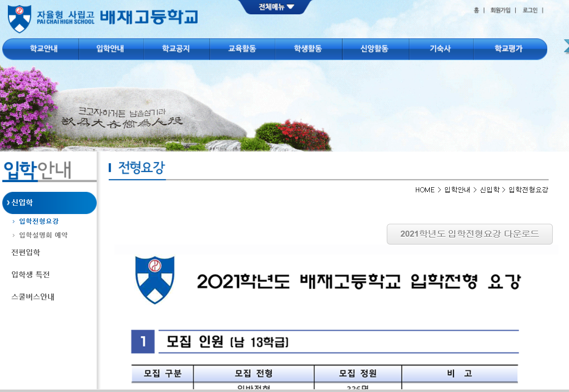The height and width of the screenshot is (392, 569).
Task: Open 입학생 특전 sidebar item
Action: click(x=31, y=275)
